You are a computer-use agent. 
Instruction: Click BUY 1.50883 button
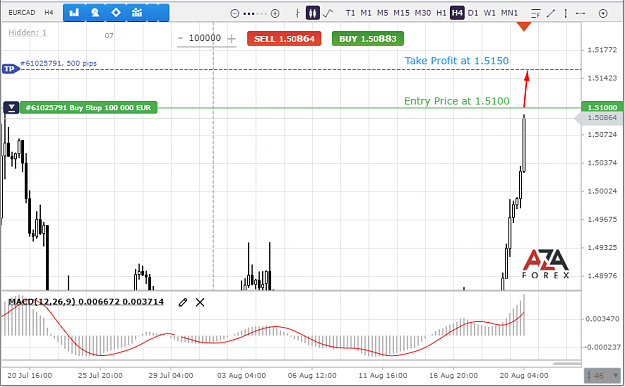[368, 39]
